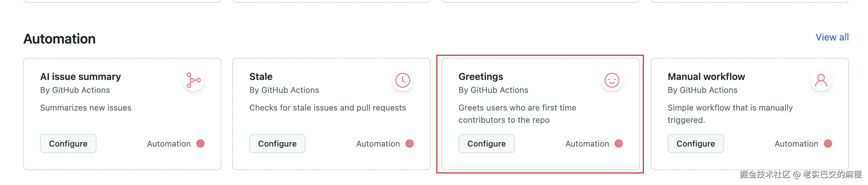Click the red Automation dot on Greetings card
The image size is (868, 185).
pyautogui.click(x=619, y=144)
